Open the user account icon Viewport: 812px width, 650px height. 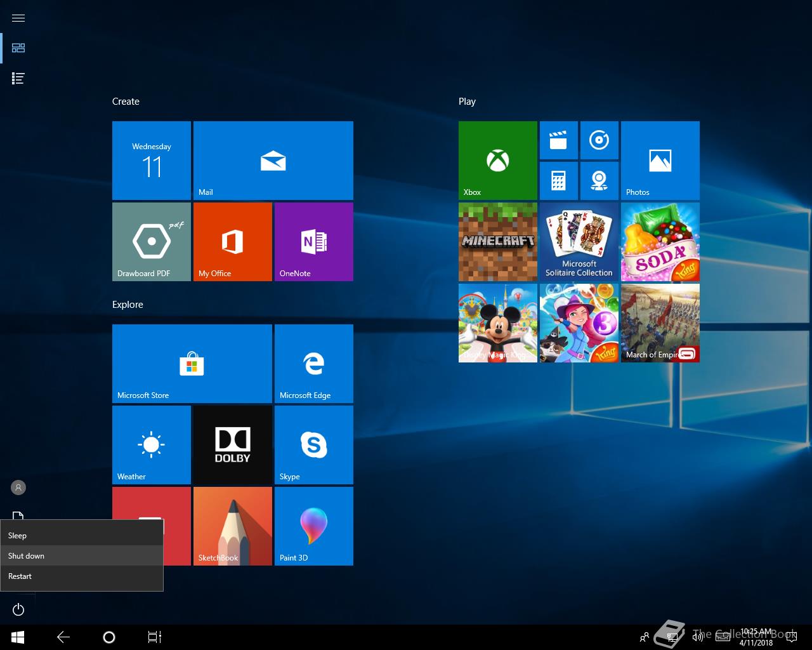18,487
